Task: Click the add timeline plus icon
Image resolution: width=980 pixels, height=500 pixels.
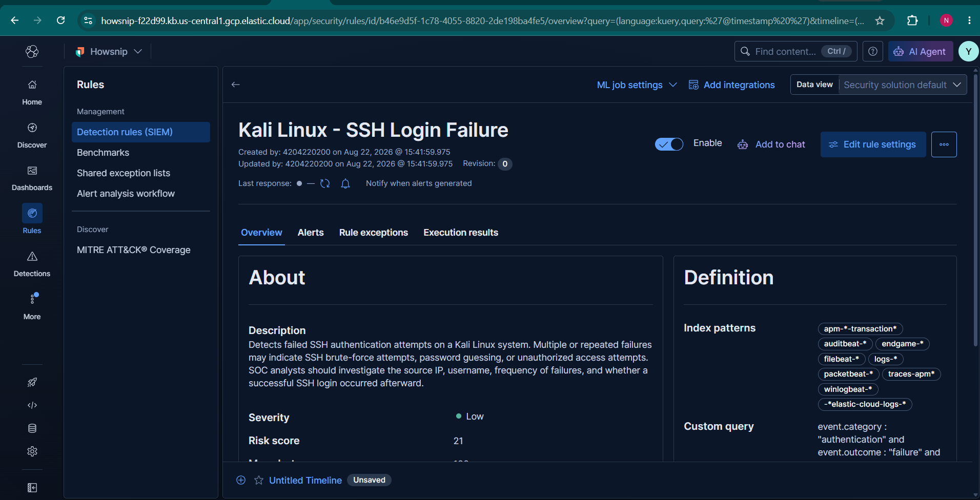Action: tap(241, 480)
